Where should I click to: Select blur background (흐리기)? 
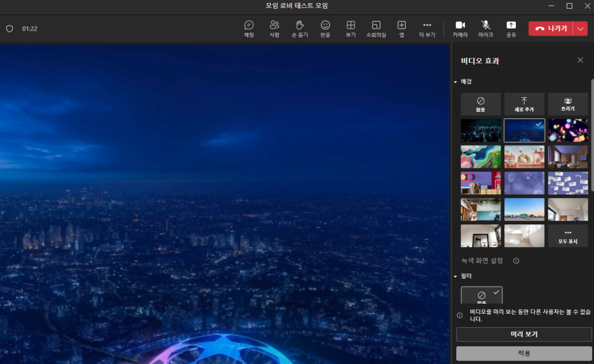click(568, 104)
